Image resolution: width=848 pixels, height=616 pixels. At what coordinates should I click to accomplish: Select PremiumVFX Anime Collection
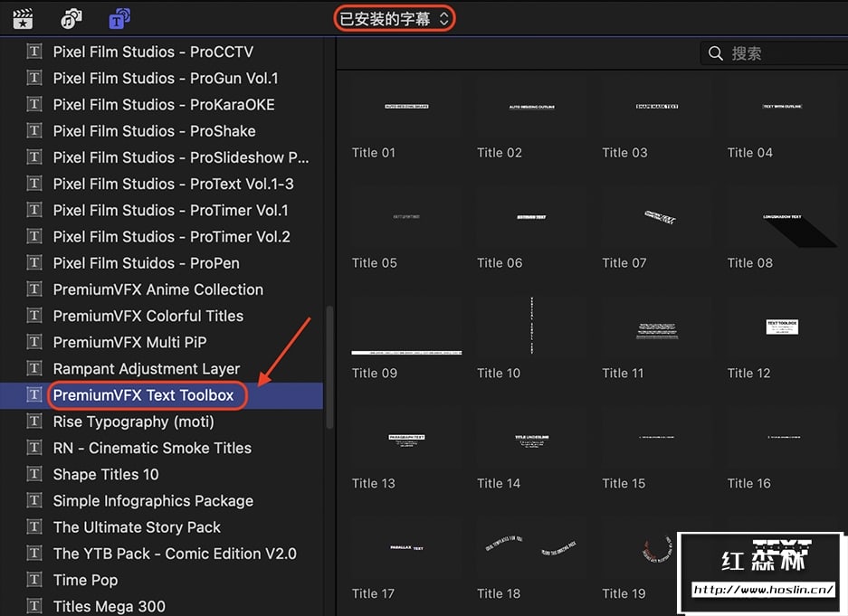coord(157,289)
